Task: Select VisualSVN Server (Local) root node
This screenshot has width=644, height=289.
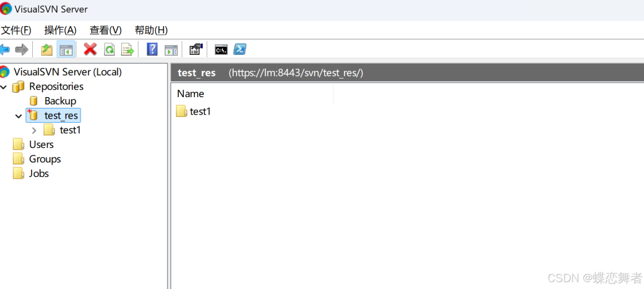Action: (x=68, y=72)
